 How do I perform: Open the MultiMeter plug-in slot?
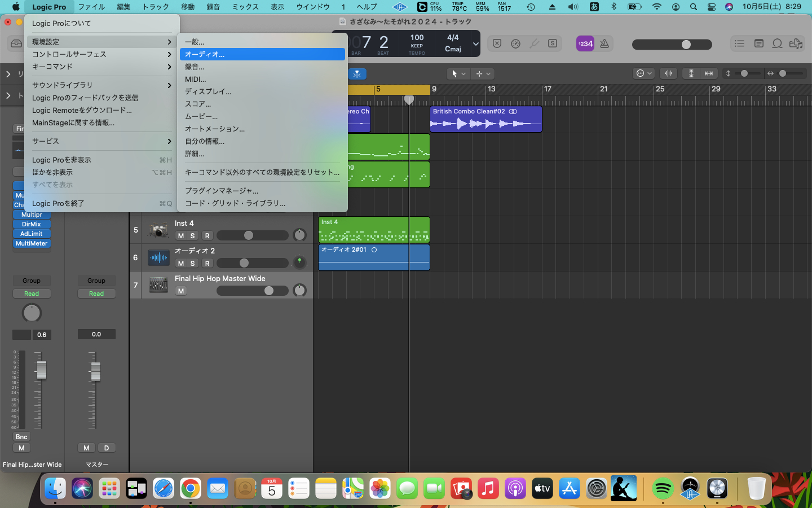click(x=32, y=243)
